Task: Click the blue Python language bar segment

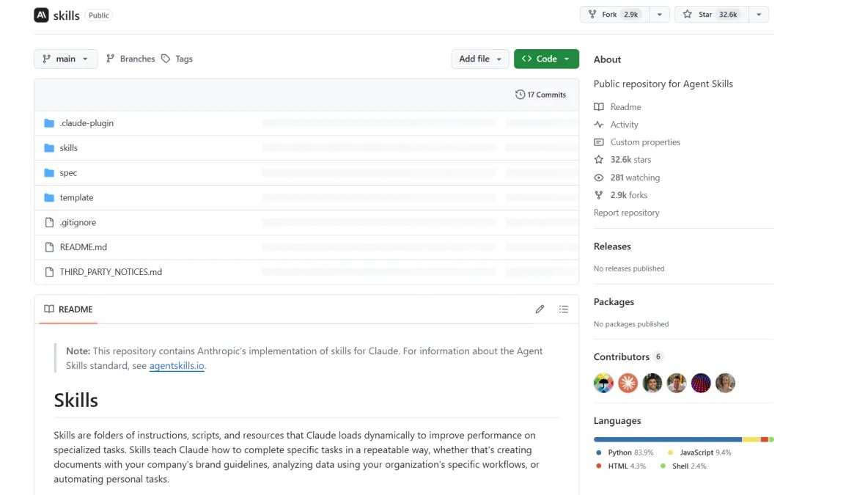Action: click(667, 439)
